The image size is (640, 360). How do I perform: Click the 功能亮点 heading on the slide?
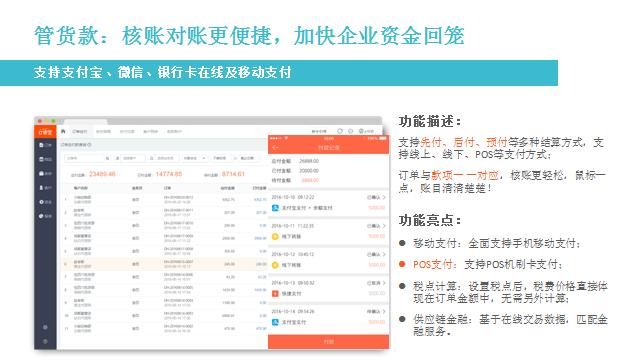pos(430,220)
